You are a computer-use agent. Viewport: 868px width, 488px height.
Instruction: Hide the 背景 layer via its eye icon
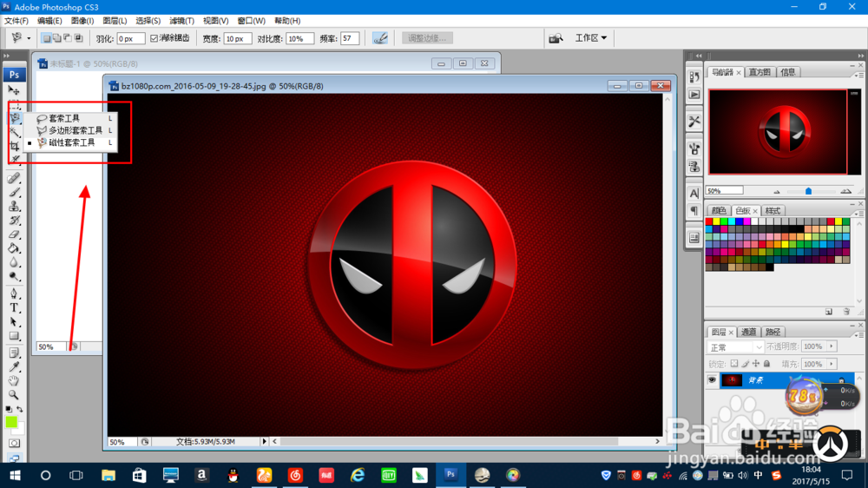click(x=712, y=380)
